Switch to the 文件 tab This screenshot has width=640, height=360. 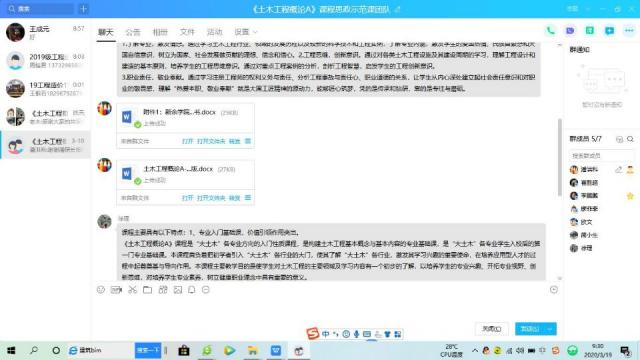187,32
